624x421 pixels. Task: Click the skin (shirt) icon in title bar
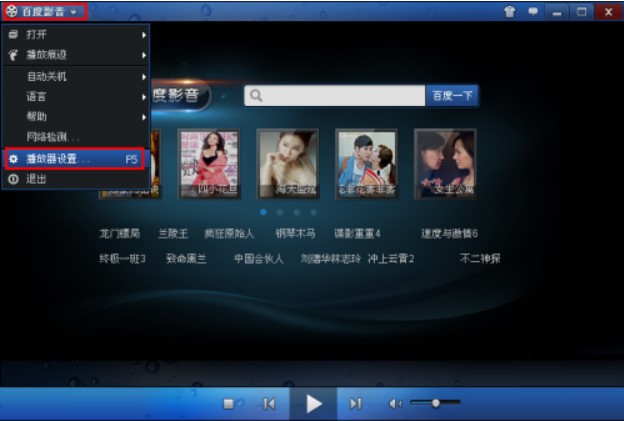509,12
